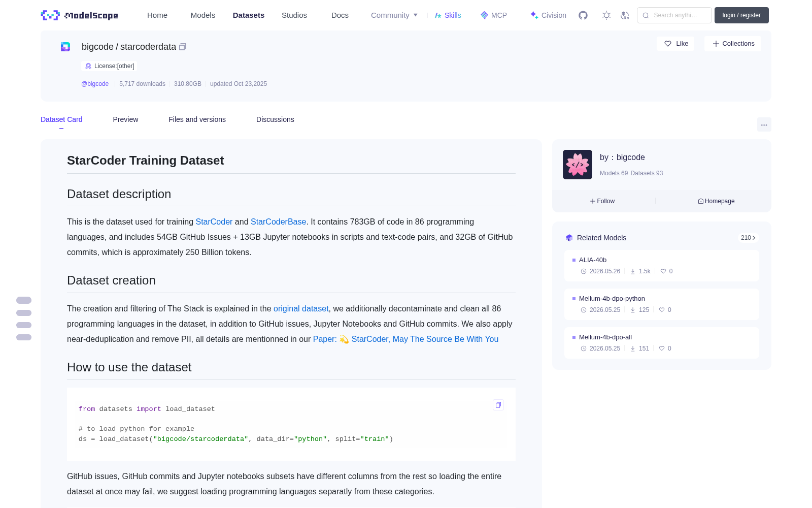This screenshot has width=812, height=508.
Task: Follow the StarCoder link
Action: click(x=214, y=222)
